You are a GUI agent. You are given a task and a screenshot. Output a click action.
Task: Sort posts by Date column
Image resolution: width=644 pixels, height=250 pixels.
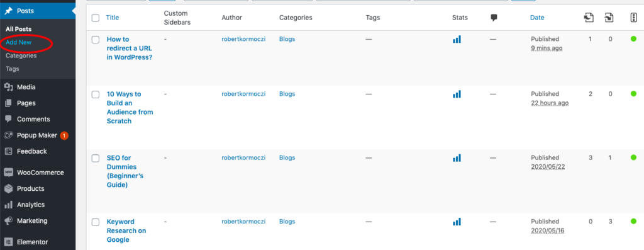pyautogui.click(x=537, y=18)
